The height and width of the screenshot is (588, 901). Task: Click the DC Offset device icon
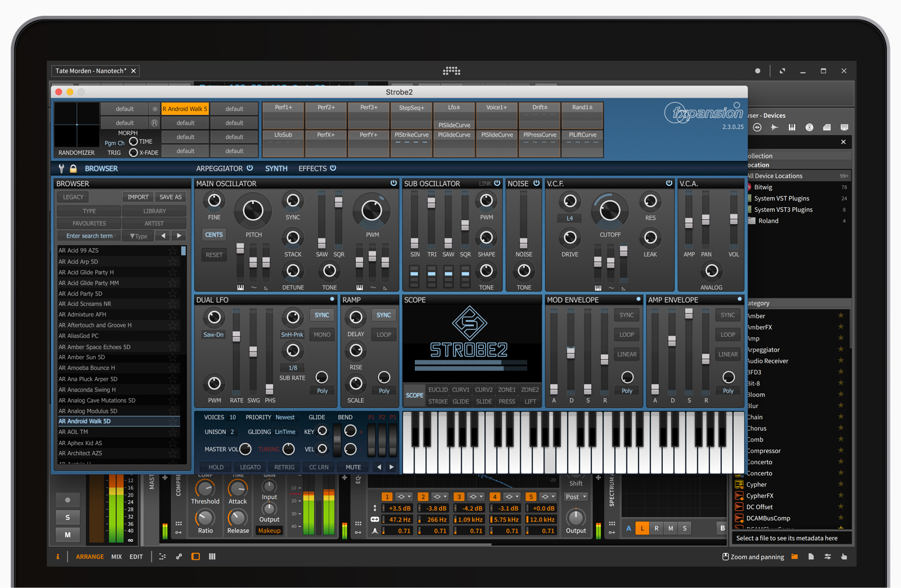tap(739, 507)
